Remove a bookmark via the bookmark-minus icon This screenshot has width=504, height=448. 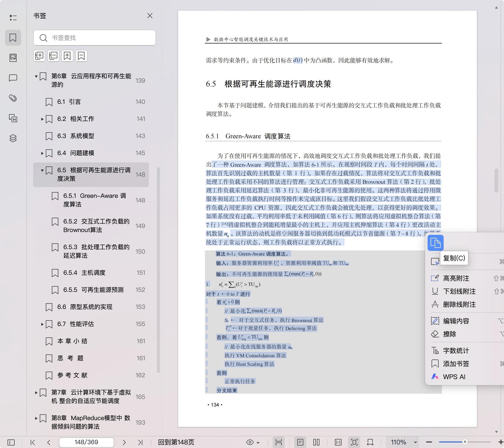pos(81,56)
